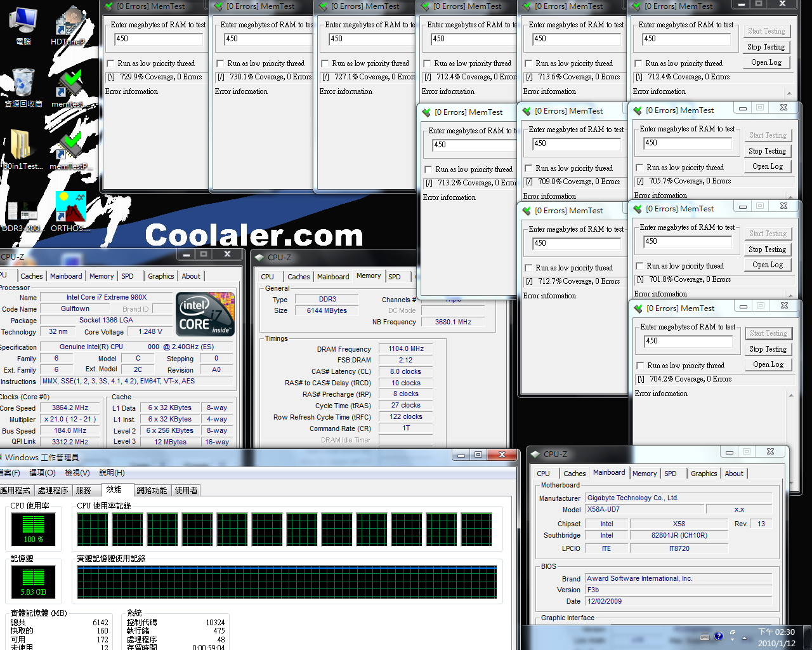Click title icon of MemTest window at 727.1% coverage
The image size is (812, 650).
coord(324,6)
